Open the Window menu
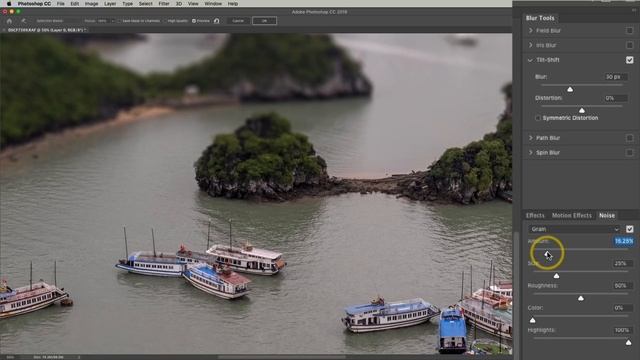Screen dimensions: 640x360 [x=213, y=4]
